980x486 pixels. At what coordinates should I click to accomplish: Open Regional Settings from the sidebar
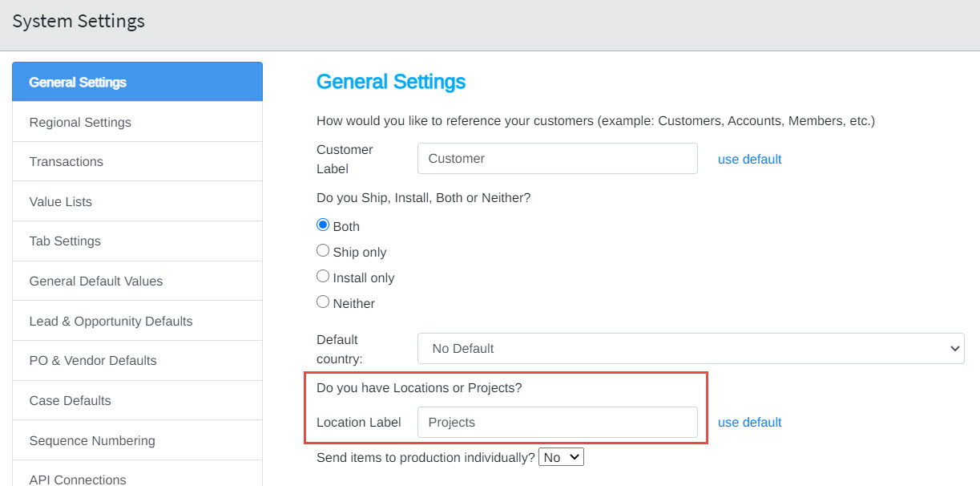[79, 122]
